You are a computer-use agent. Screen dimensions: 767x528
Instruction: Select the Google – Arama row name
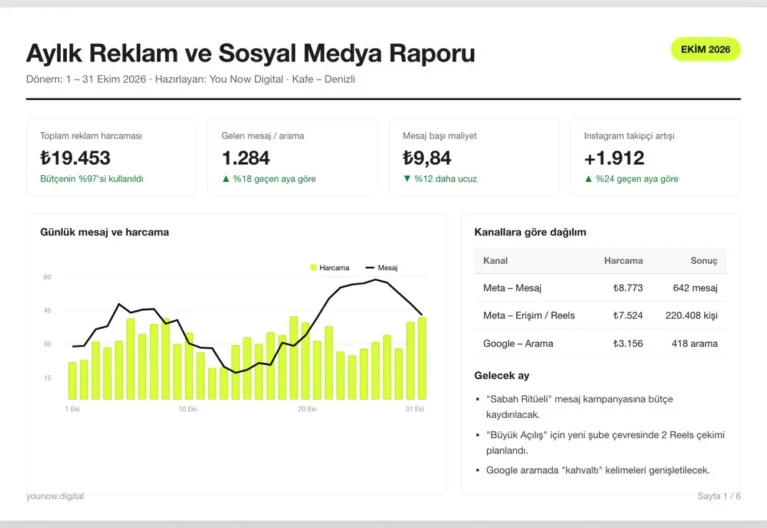click(518, 344)
